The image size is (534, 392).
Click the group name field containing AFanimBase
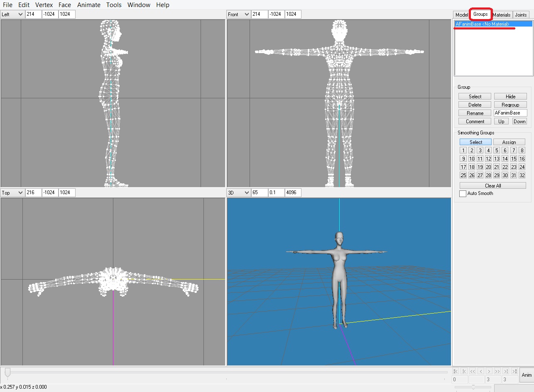510,113
